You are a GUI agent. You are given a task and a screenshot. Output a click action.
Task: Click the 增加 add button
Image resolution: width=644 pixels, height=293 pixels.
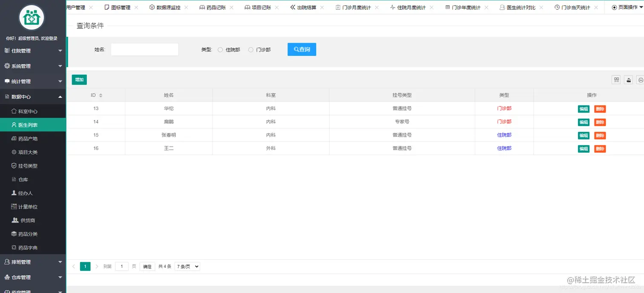79,80
